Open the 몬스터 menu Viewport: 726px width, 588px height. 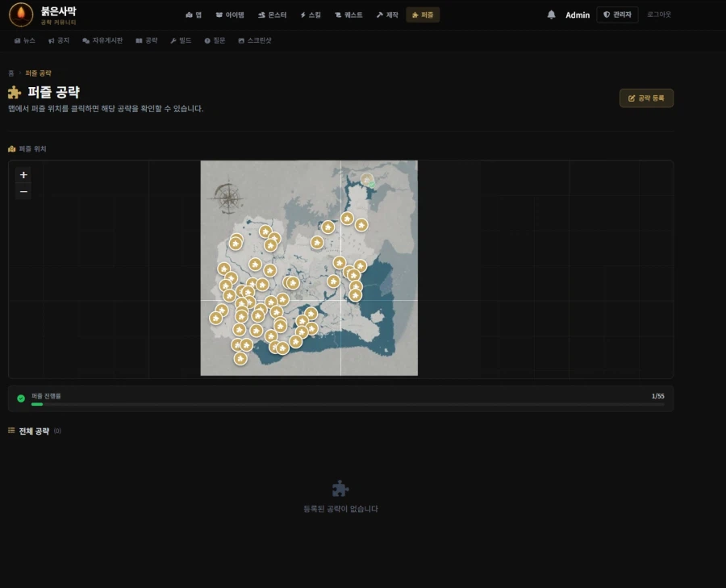273,15
